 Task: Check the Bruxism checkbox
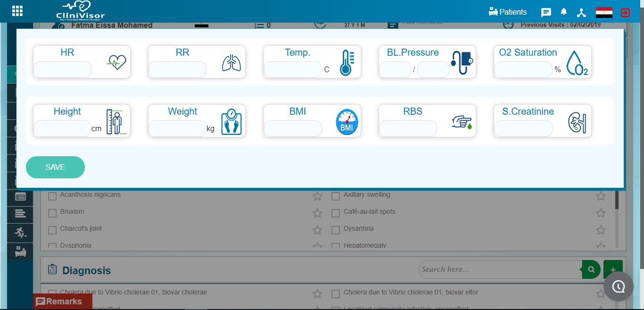click(52, 213)
